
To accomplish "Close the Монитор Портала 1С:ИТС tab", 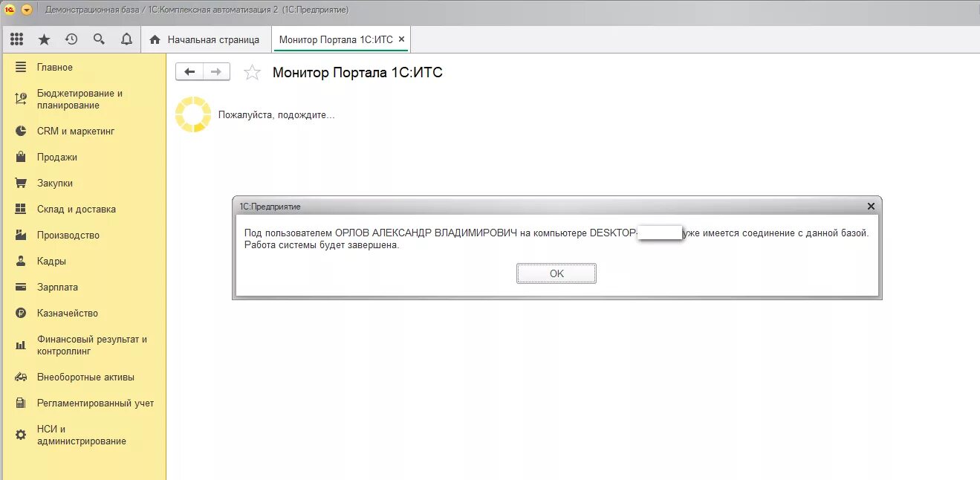I will coord(402,39).
